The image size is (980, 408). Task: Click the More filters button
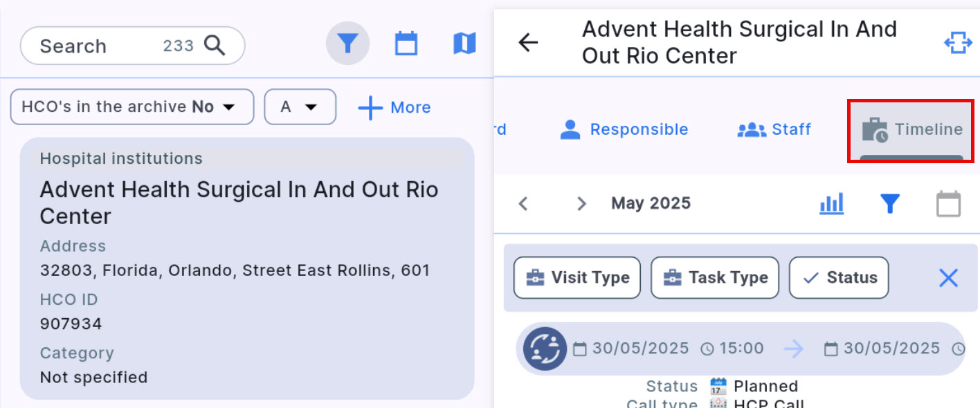tap(394, 108)
